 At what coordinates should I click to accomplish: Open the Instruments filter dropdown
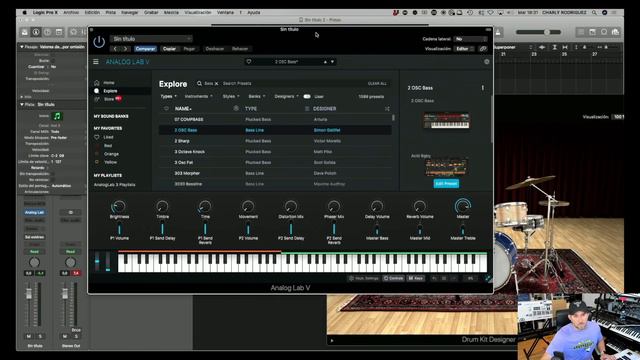(198, 97)
